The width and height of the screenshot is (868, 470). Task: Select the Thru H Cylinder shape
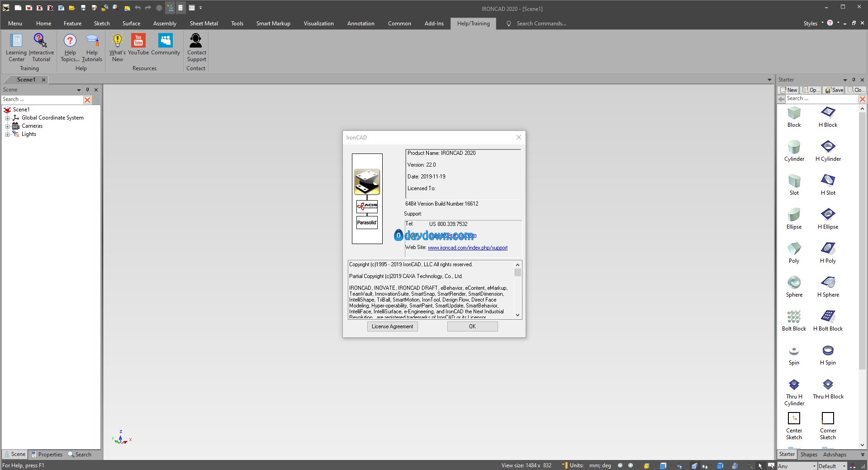pos(794,392)
